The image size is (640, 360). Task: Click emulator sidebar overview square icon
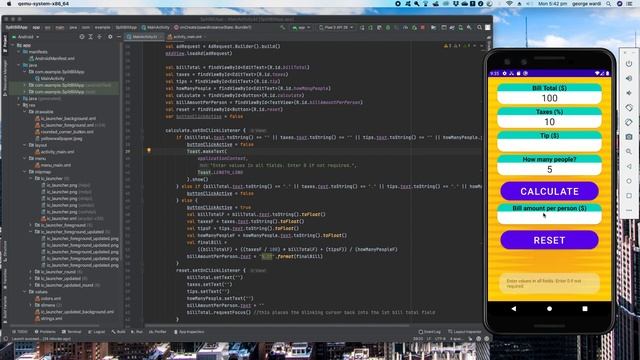629,196
